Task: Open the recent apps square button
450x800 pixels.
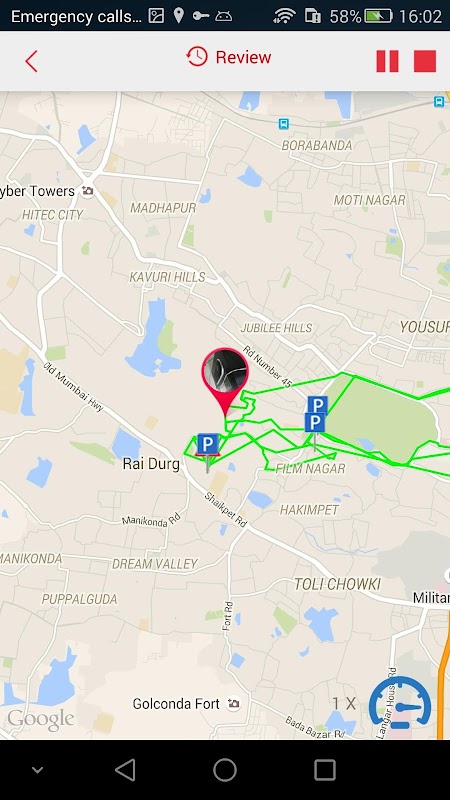Action: [324, 769]
